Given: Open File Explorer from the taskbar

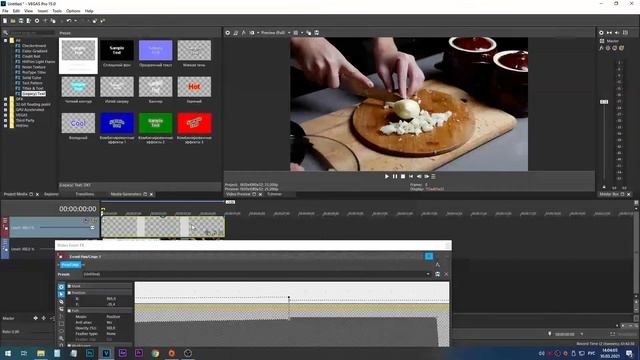Looking at the screenshot, I should 41,353.
